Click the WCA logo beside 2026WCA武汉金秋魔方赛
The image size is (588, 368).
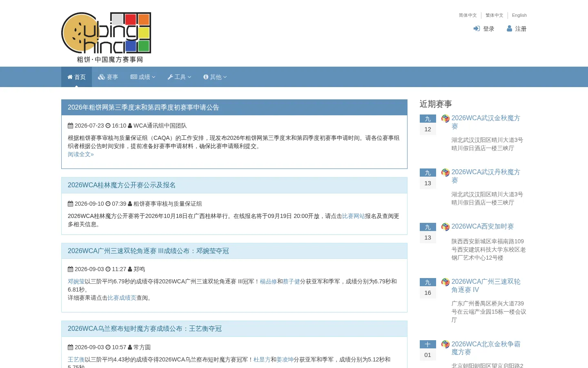[x=445, y=119]
